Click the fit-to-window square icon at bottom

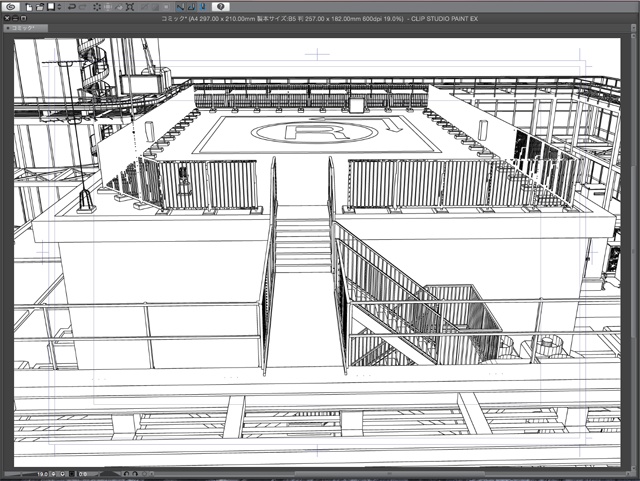(x=71, y=474)
